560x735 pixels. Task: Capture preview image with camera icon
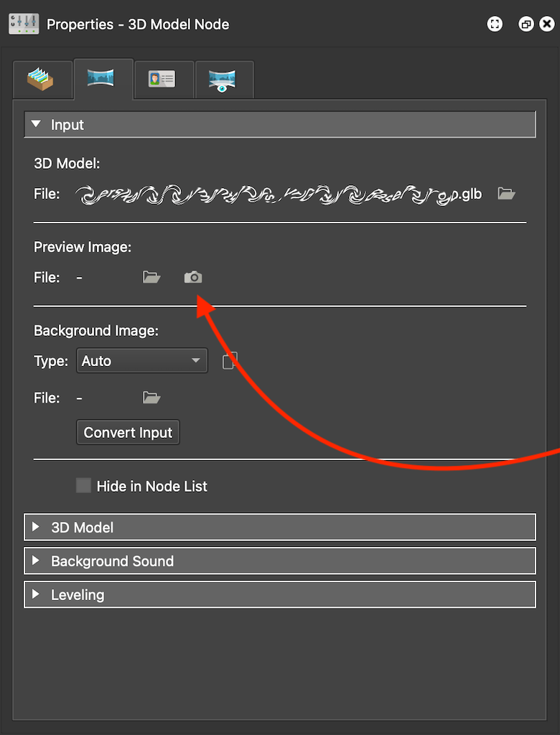(193, 277)
